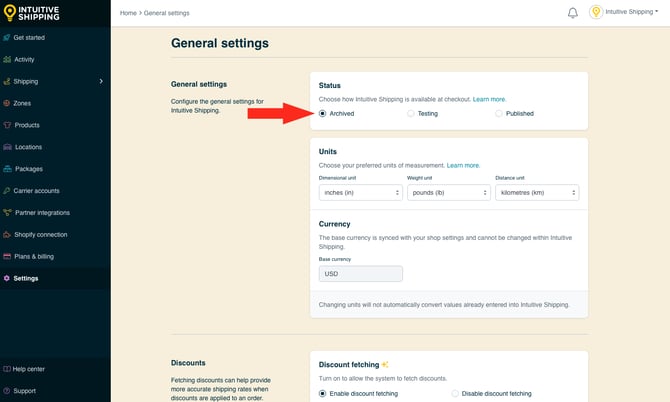Click Learn more in Units section
Image resolution: width=670 pixels, height=402 pixels.
(463, 165)
